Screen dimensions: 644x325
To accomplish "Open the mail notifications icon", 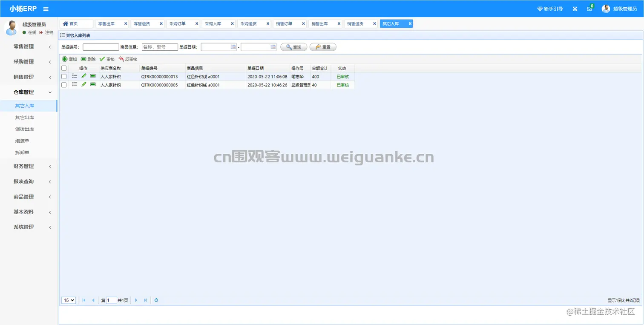I will point(589,9).
